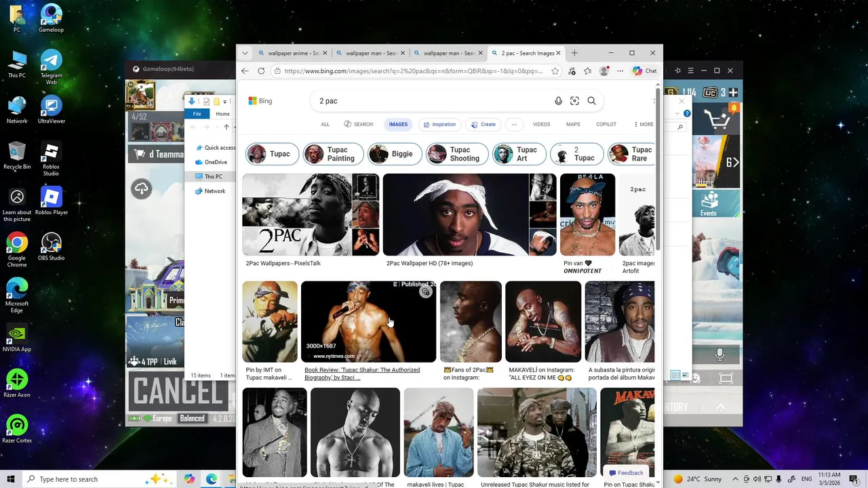Image resolution: width=868 pixels, height=488 pixels.
Task: Open the taskbar clock and date
Action: pos(829,479)
